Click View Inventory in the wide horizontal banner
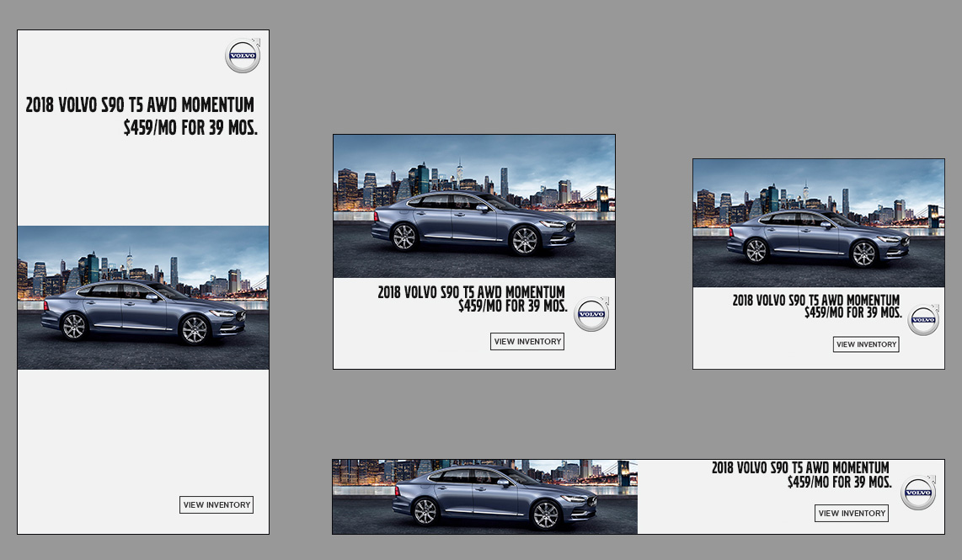The width and height of the screenshot is (962, 560). point(852,514)
